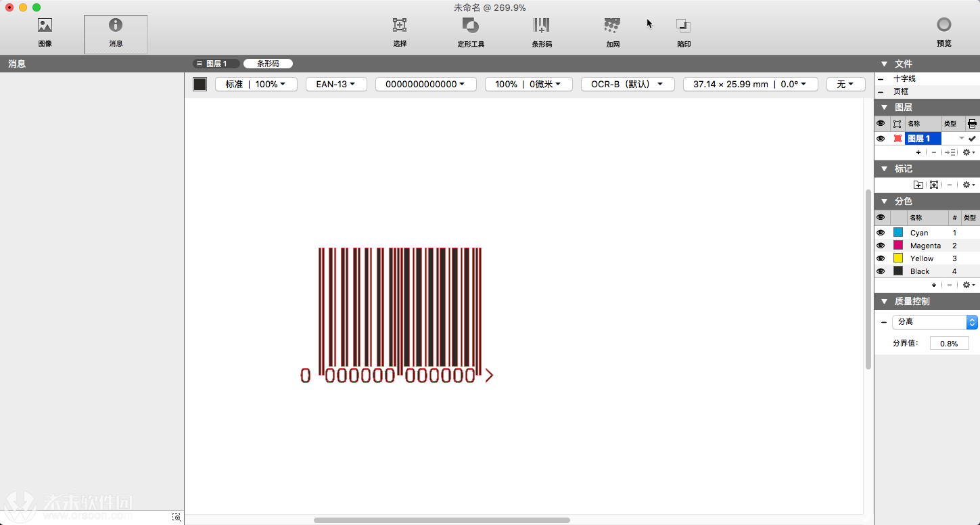980x525 pixels.
Task: Click the horizontal scrollbar of the canvas
Action: [442, 520]
